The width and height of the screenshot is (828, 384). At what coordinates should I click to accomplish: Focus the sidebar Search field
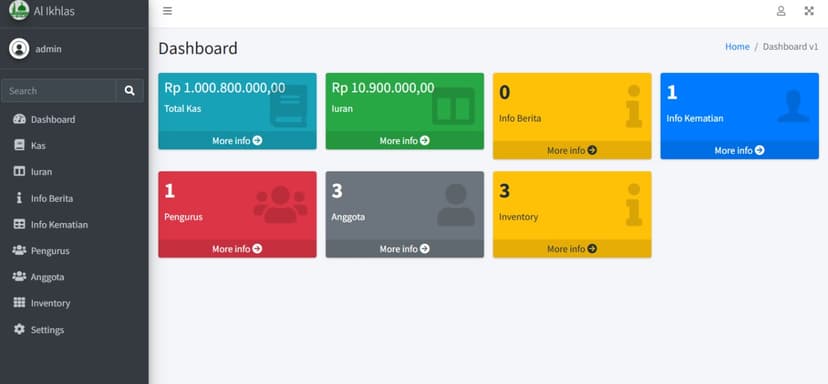pyautogui.click(x=59, y=91)
